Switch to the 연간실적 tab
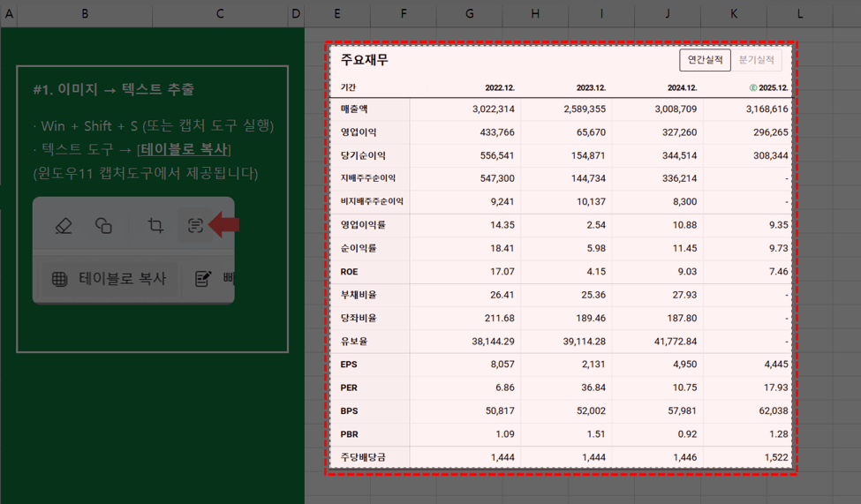The height and width of the screenshot is (504, 861). [x=705, y=60]
